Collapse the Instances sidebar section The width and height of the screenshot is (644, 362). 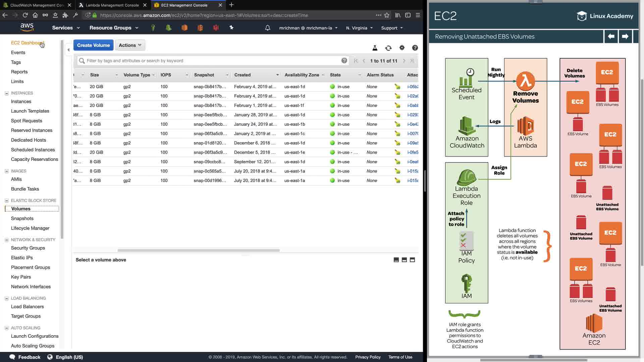pos(6,93)
